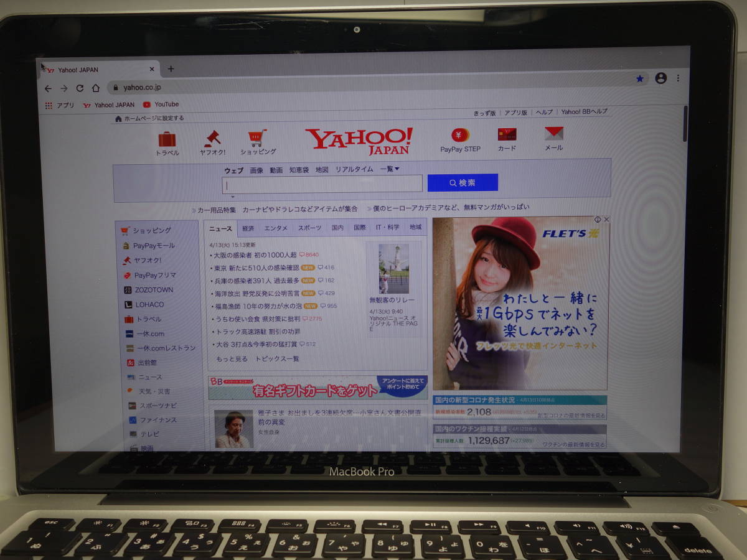The width and height of the screenshot is (747, 560).
Task: Open the YouTube bookmark
Action: [x=161, y=105]
